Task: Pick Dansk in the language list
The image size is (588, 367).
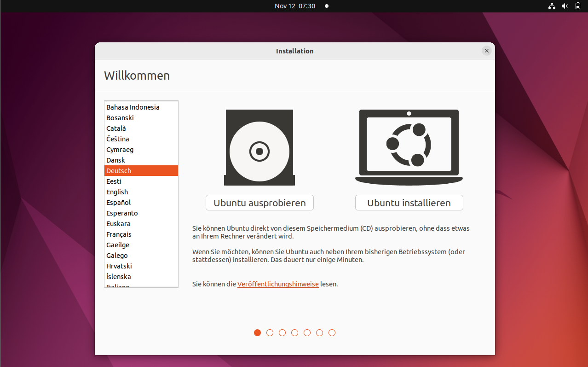Action: pos(116,160)
